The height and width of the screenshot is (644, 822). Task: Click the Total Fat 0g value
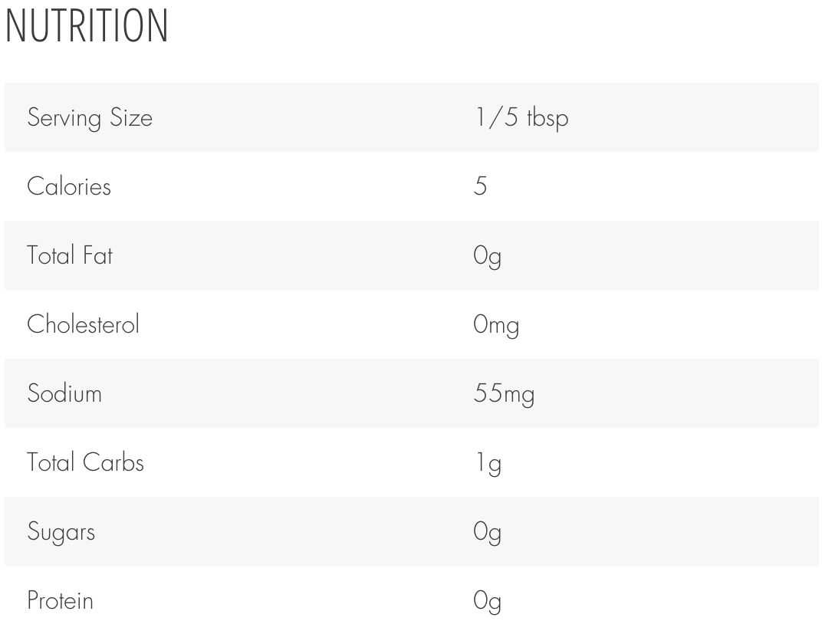[x=487, y=256]
